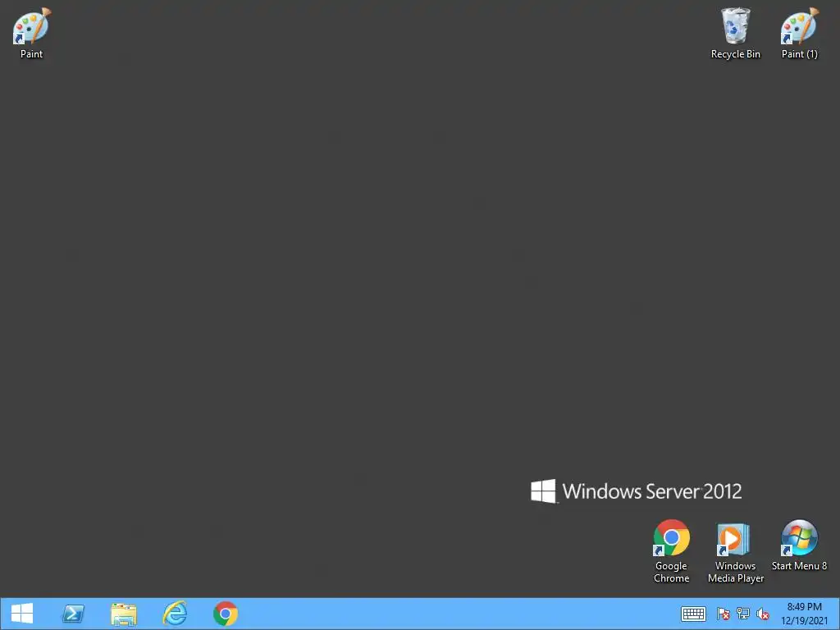Open the network status tray icon
The width and height of the screenshot is (840, 630).
click(x=743, y=614)
